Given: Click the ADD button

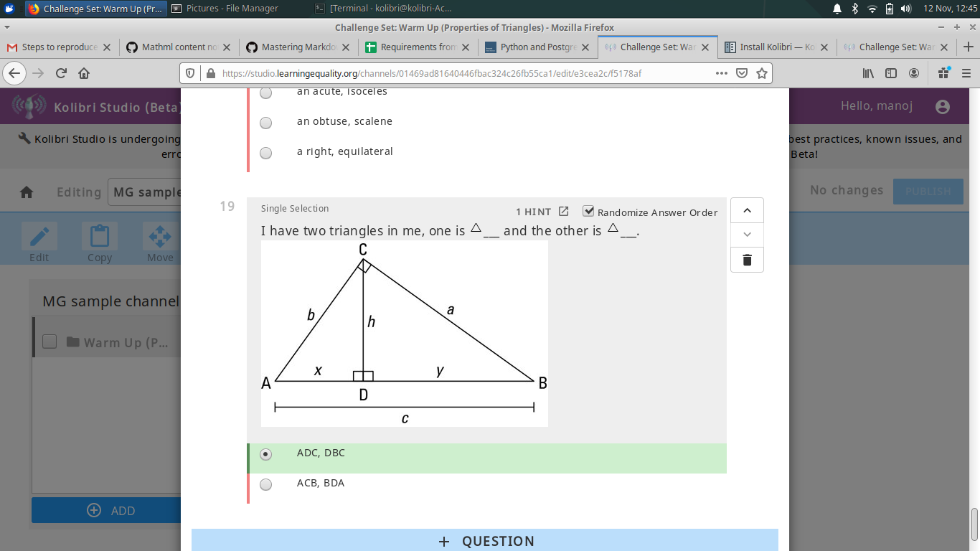Looking at the screenshot, I should [112, 510].
